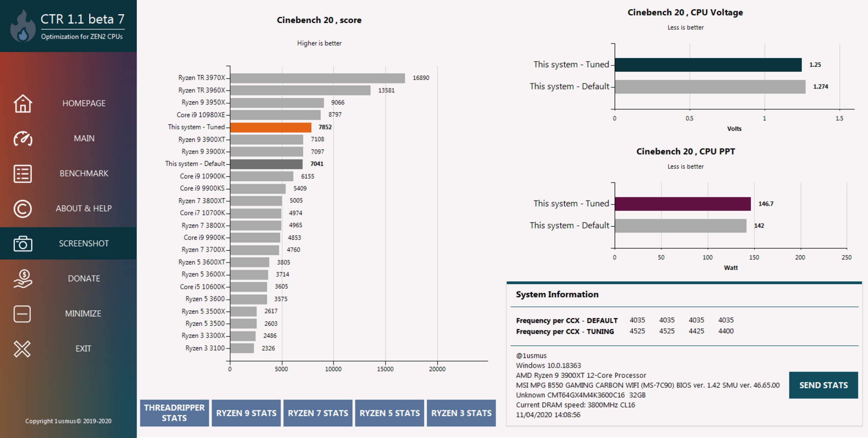The image size is (868, 438).
Task: Click the score value 7852
Action: (325, 127)
